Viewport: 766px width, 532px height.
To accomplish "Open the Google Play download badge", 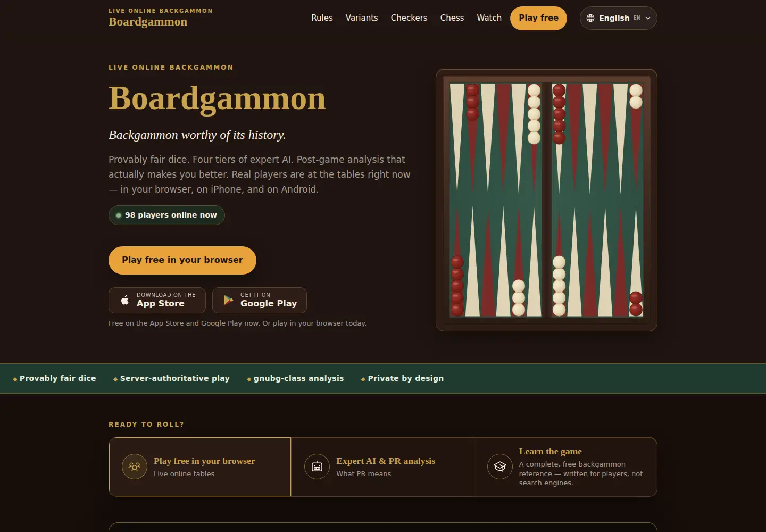I will 260,300.
